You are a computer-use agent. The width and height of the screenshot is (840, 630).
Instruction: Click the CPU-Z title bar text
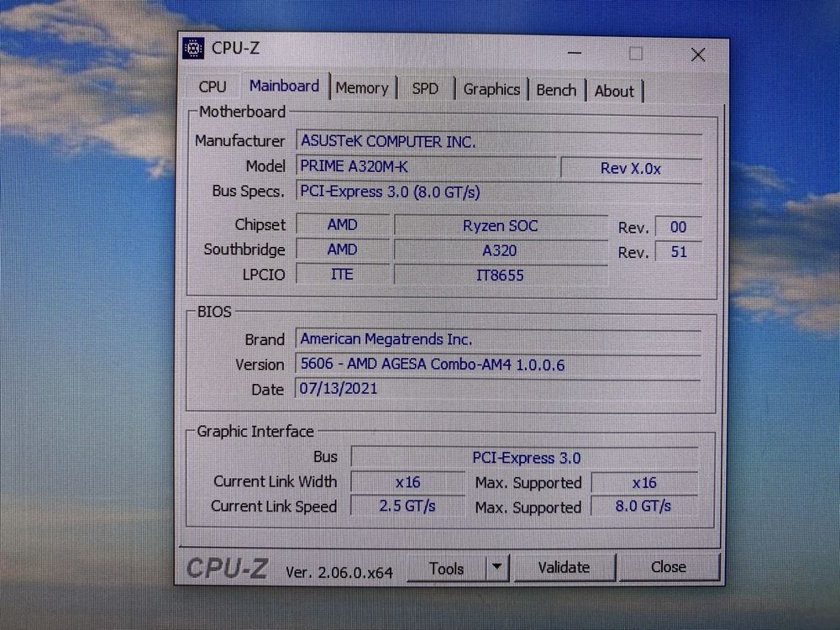[235, 48]
